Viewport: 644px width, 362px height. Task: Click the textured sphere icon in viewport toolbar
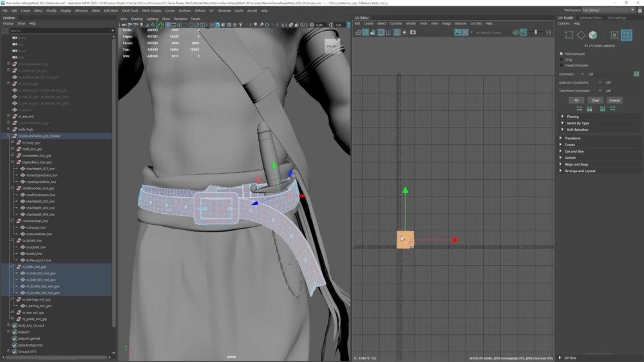[229, 24]
